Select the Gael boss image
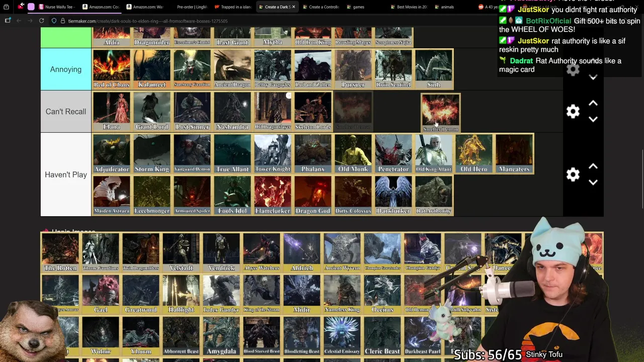This screenshot has height=362, width=644. (x=101, y=294)
